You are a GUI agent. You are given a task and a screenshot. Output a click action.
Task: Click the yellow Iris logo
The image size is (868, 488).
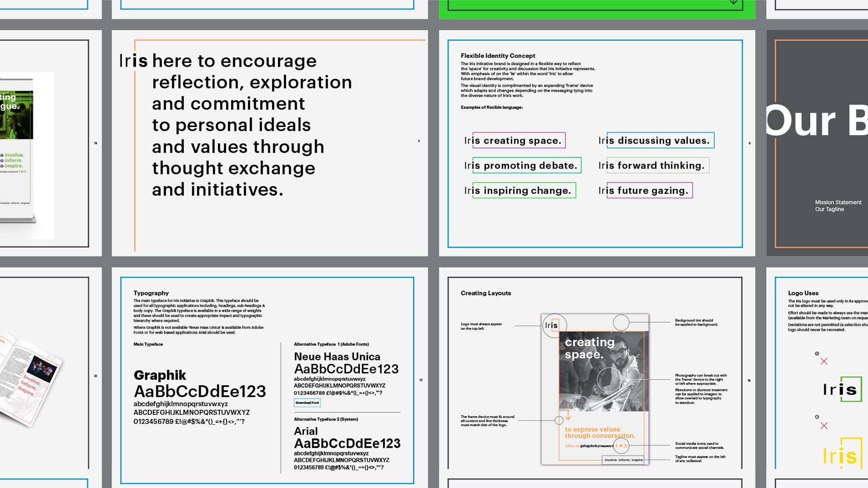841,454
